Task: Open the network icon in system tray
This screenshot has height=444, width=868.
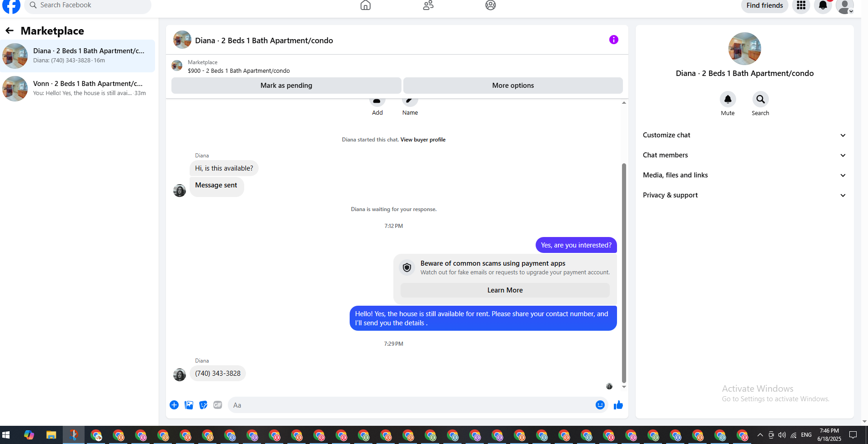Action: tap(793, 435)
